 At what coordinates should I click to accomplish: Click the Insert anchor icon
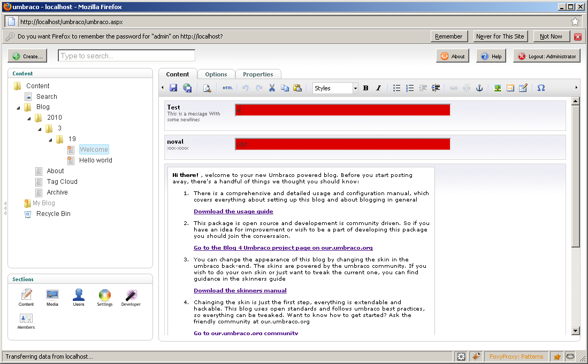coord(479,88)
